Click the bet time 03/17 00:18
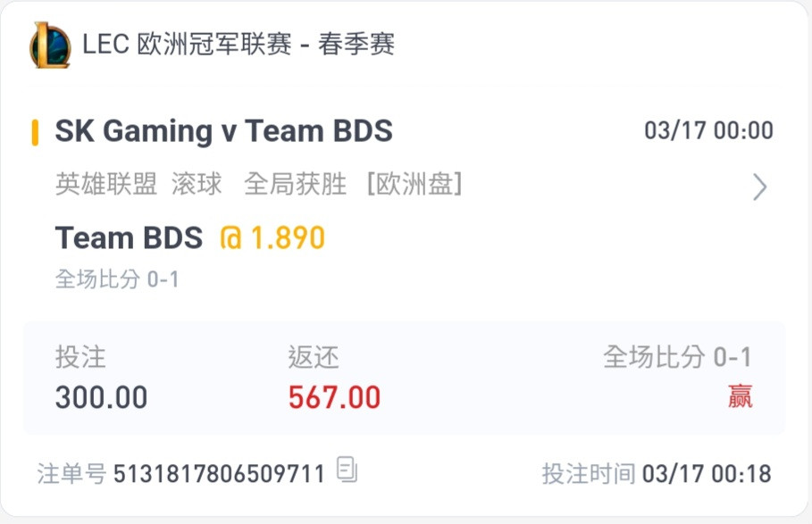The image size is (812, 524). point(707,473)
